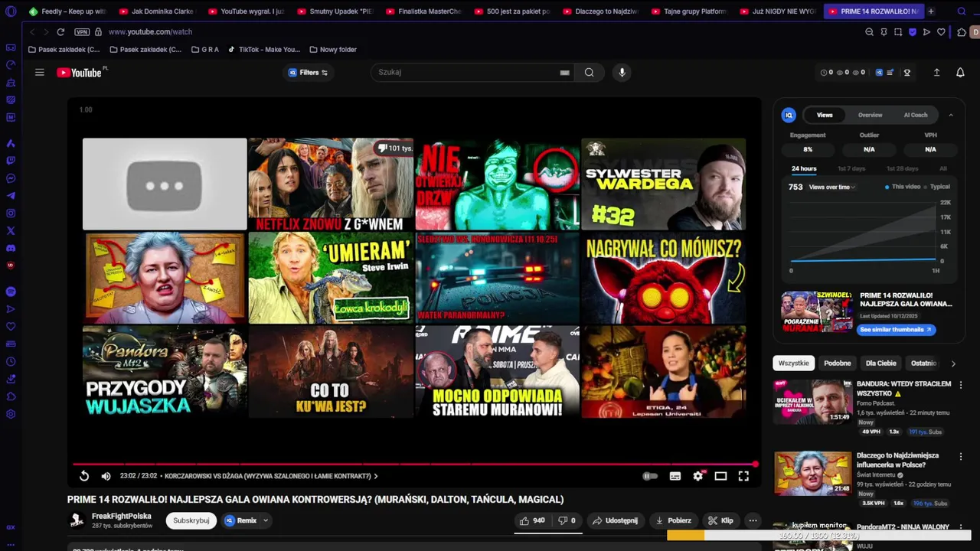Switch to theater mode
Viewport: 980px width, 551px height.
pyautogui.click(x=720, y=476)
